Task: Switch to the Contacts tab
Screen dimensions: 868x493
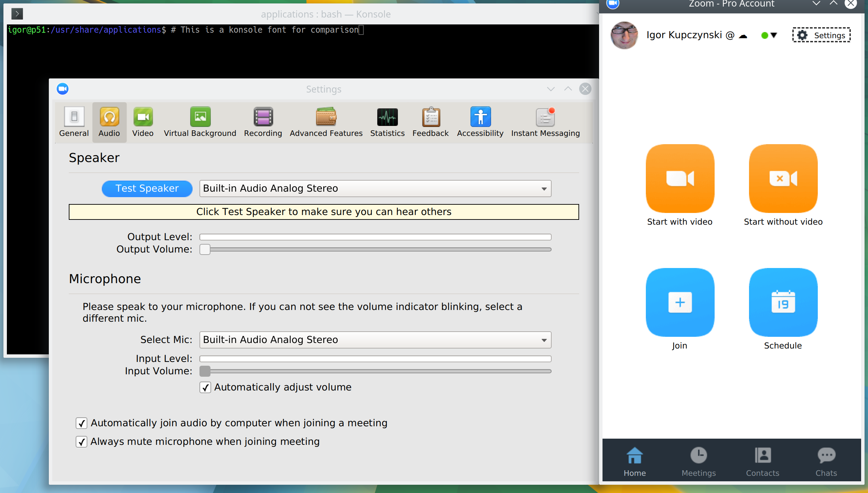Action: click(x=762, y=462)
